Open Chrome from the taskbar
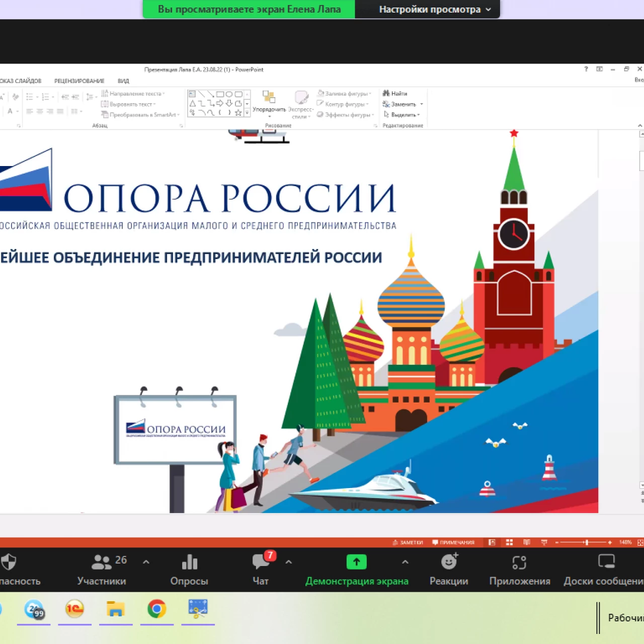 (x=157, y=609)
